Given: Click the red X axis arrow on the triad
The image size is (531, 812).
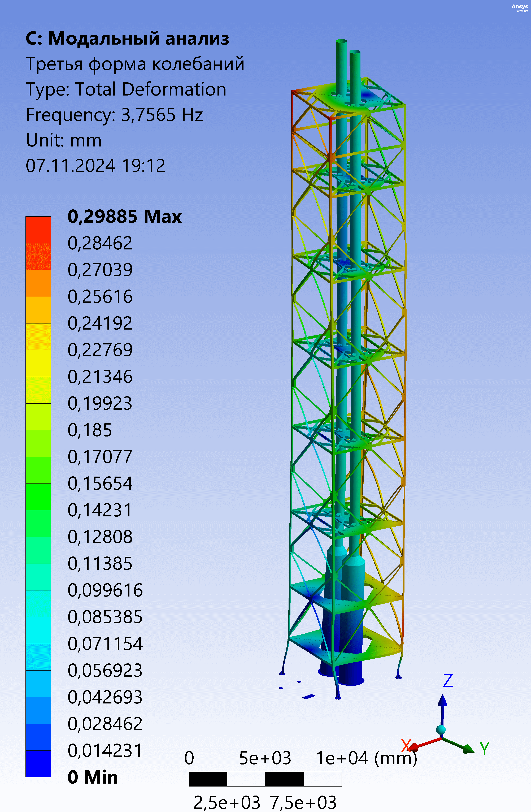Looking at the screenshot, I should [x=421, y=745].
